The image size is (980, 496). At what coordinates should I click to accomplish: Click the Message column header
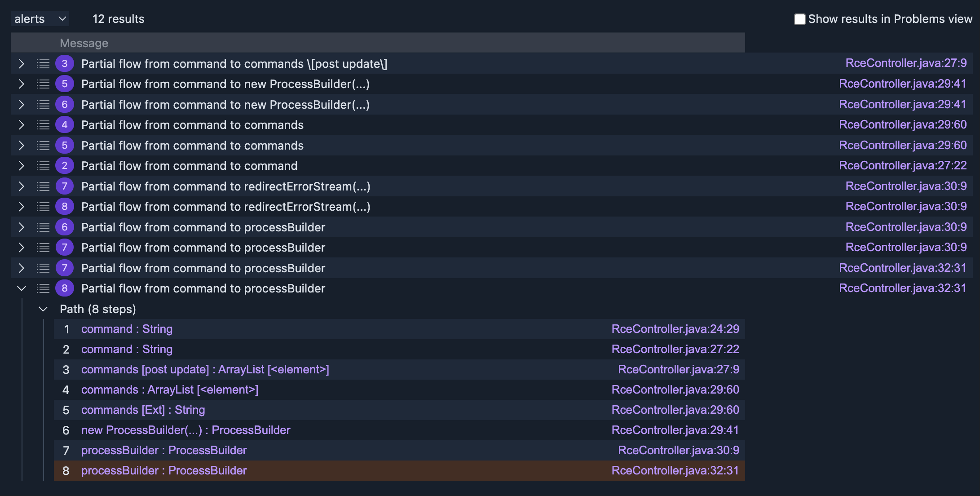coord(84,43)
